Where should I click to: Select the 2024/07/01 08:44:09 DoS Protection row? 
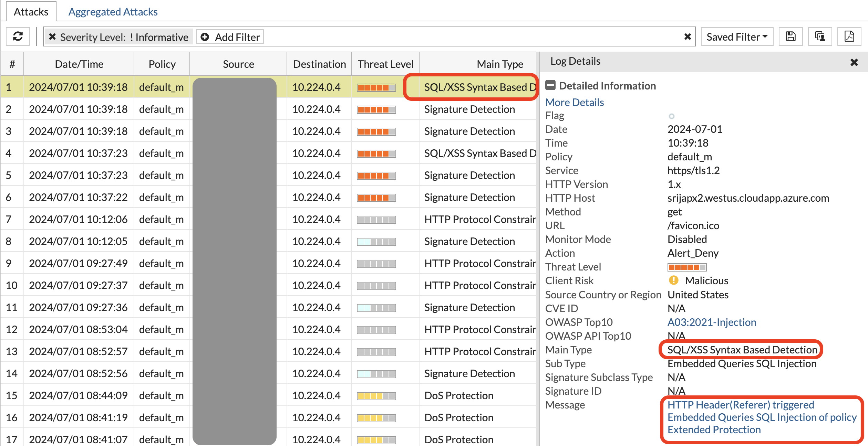click(268, 395)
